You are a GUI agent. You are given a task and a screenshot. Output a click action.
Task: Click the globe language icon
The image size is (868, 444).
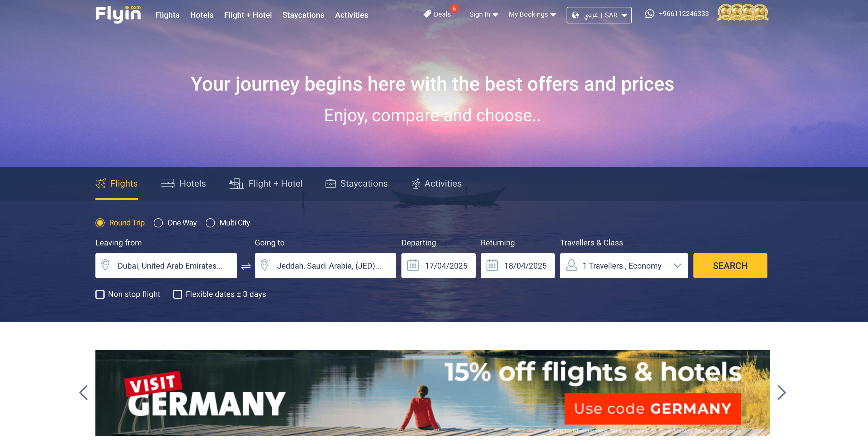tap(575, 15)
